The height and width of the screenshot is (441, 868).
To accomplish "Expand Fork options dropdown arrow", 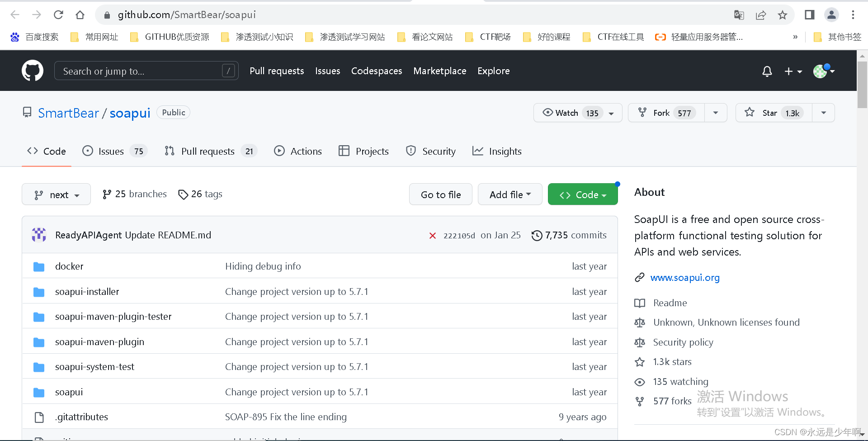I will [716, 113].
